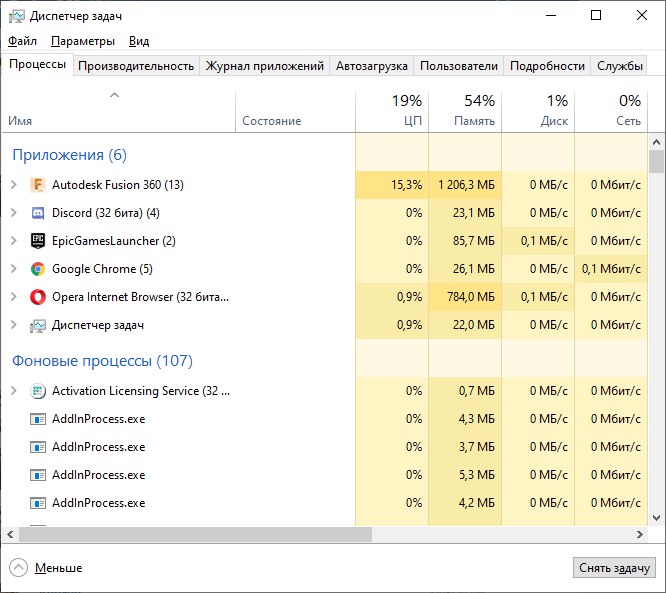Sort by the Имя column header
The height and width of the screenshot is (593, 666).
coord(119,111)
